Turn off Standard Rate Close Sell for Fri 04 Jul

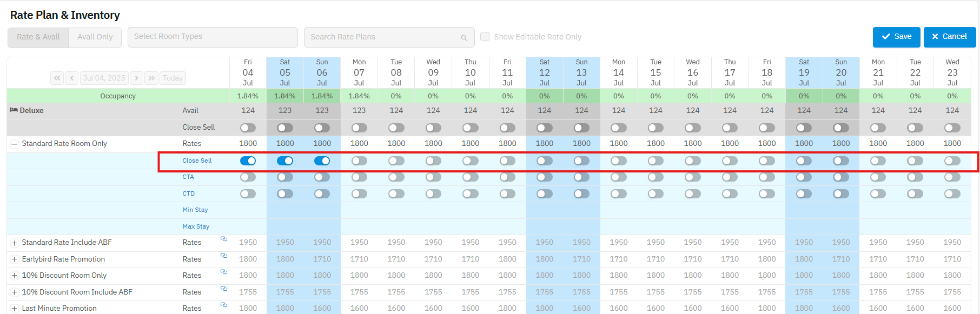[248, 161]
